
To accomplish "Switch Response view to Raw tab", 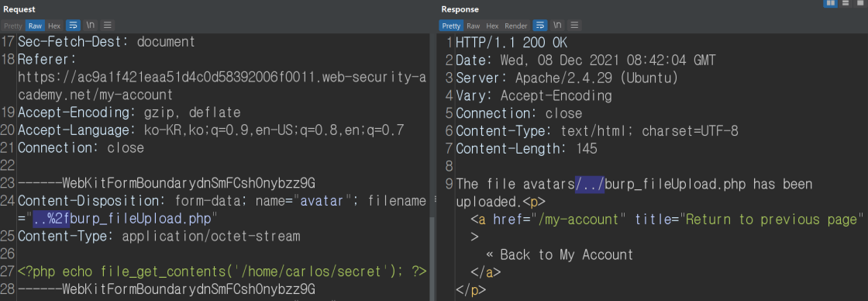I will (x=474, y=26).
